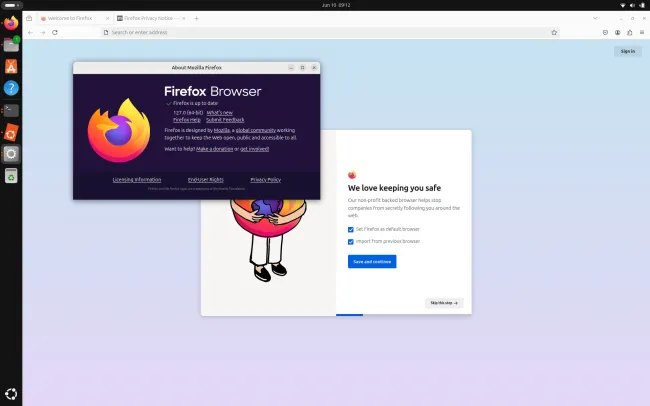Open the system tray status menu

633,5
